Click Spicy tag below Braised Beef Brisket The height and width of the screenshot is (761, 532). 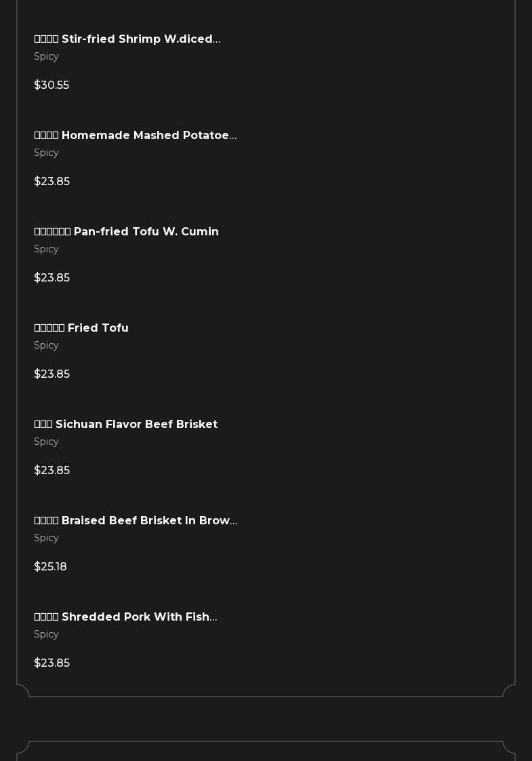[47, 539]
